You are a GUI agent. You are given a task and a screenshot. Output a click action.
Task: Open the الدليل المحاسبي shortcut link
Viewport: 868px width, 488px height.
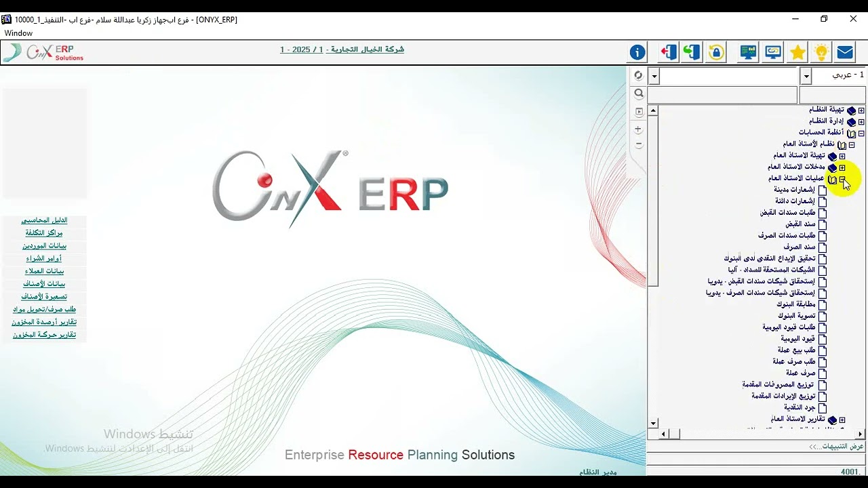coord(44,220)
